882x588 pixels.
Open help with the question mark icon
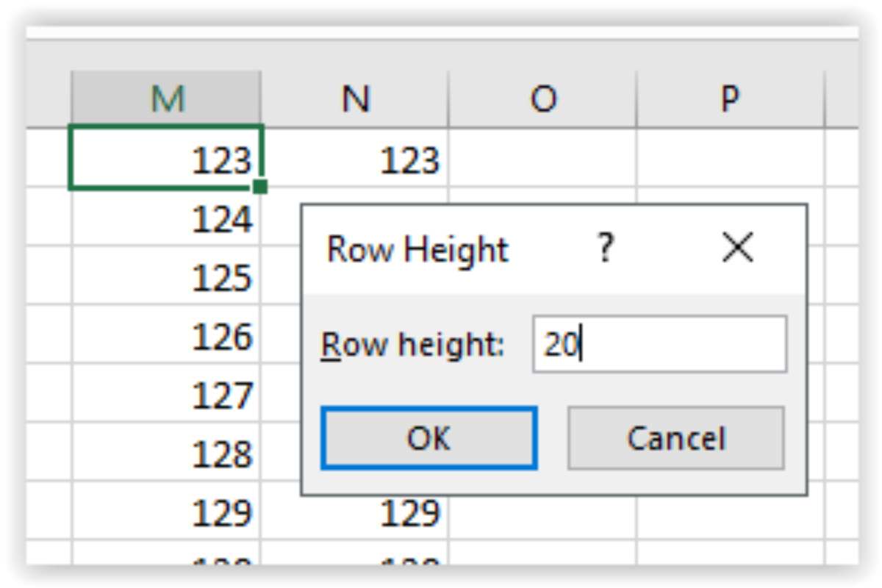[x=604, y=248]
